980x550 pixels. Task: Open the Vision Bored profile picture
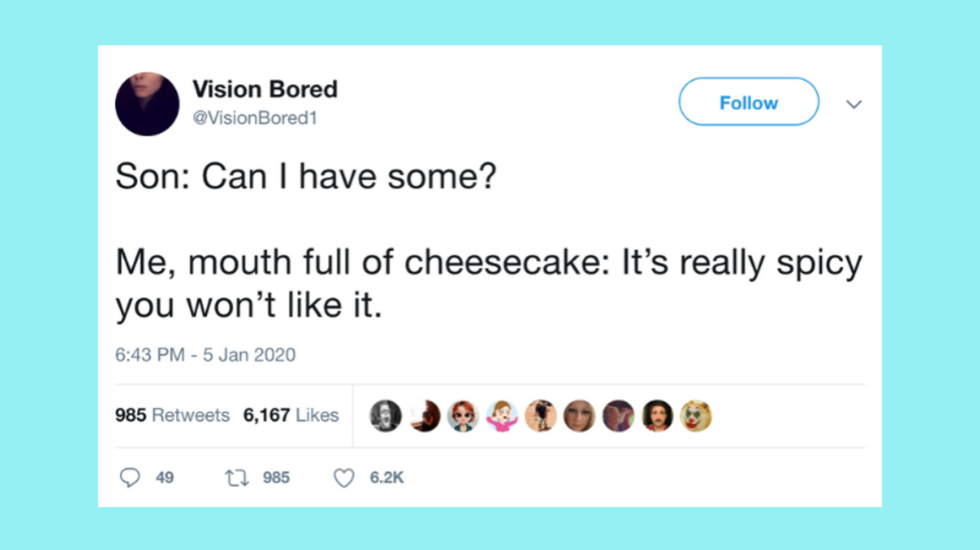click(x=147, y=104)
